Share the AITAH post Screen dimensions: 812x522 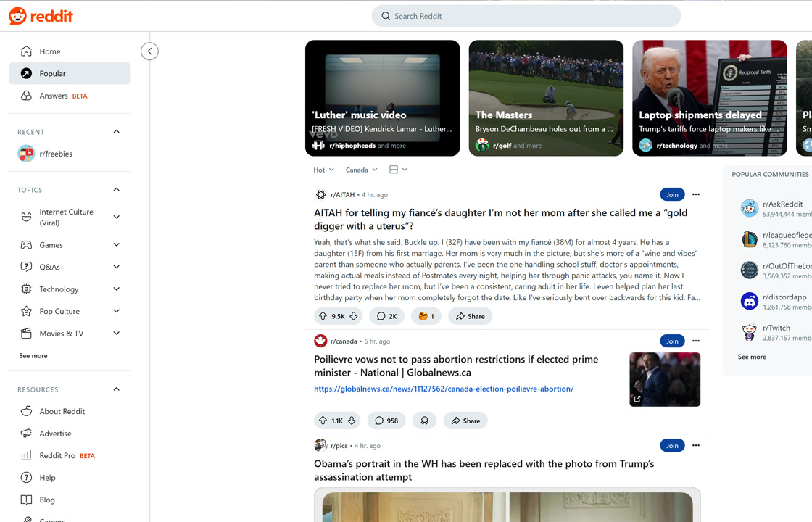tap(471, 316)
